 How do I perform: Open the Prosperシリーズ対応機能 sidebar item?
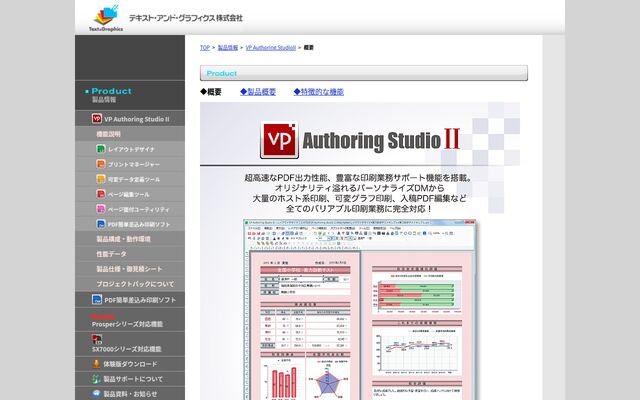click(130, 320)
